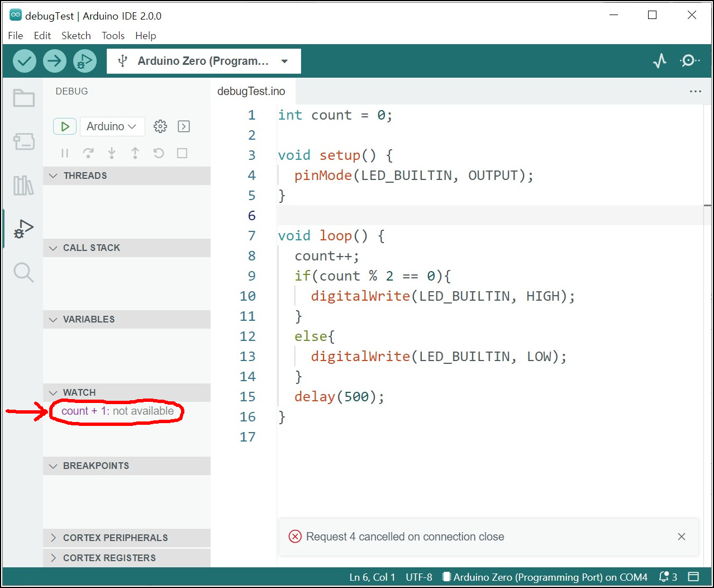Click the Step Out debug control
Screen dimensions: 714x588
coord(135,153)
